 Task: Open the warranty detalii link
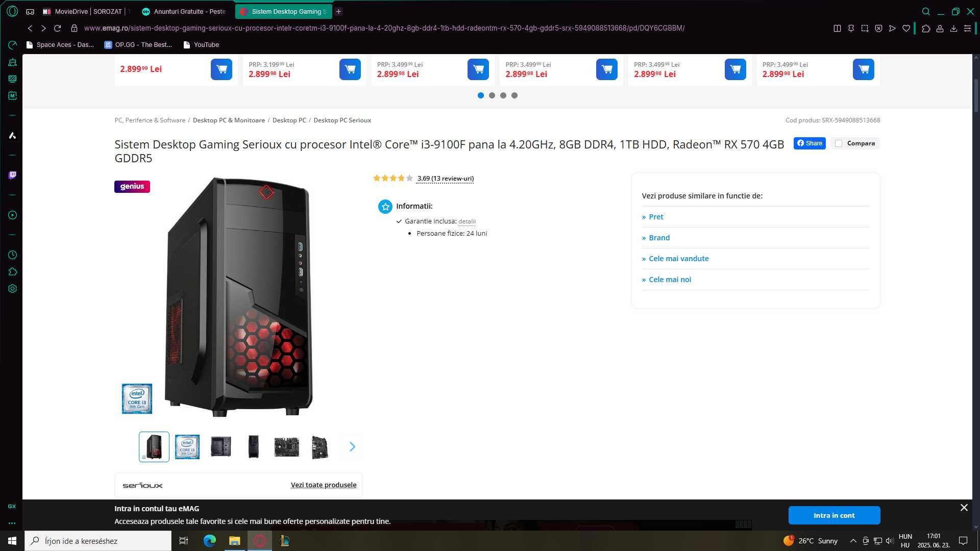click(467, 221)
